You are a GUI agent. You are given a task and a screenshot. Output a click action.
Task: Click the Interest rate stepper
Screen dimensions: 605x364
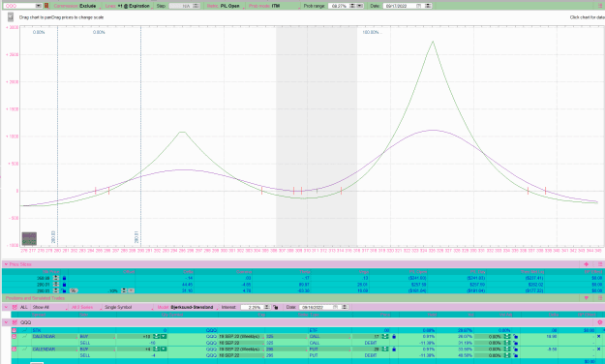click(266, 307)
